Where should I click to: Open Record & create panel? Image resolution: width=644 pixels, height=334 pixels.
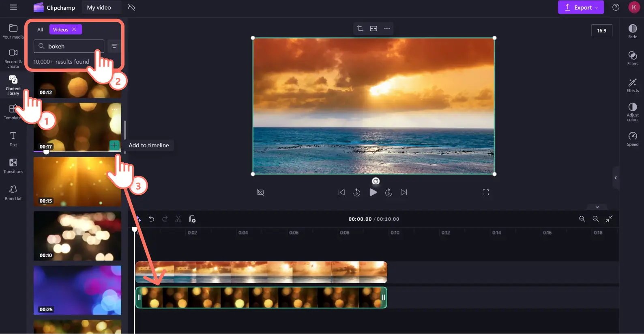tap(13, 58)
